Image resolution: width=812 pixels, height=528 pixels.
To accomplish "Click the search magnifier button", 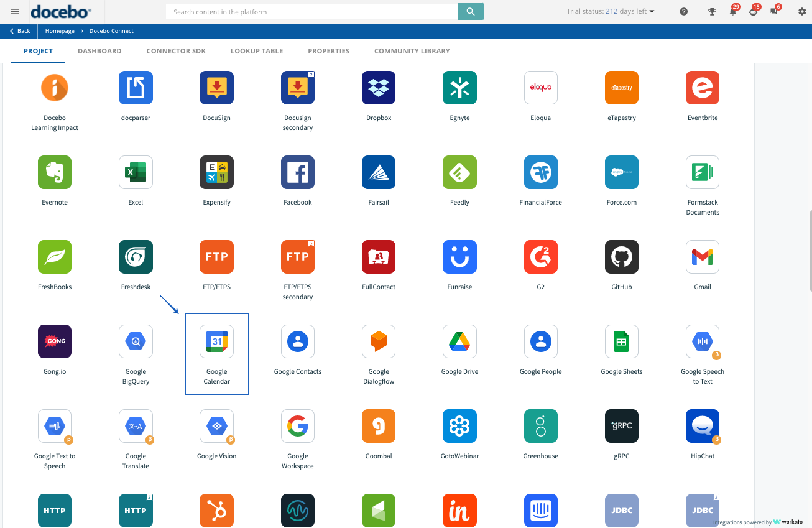I will [471, 11].
